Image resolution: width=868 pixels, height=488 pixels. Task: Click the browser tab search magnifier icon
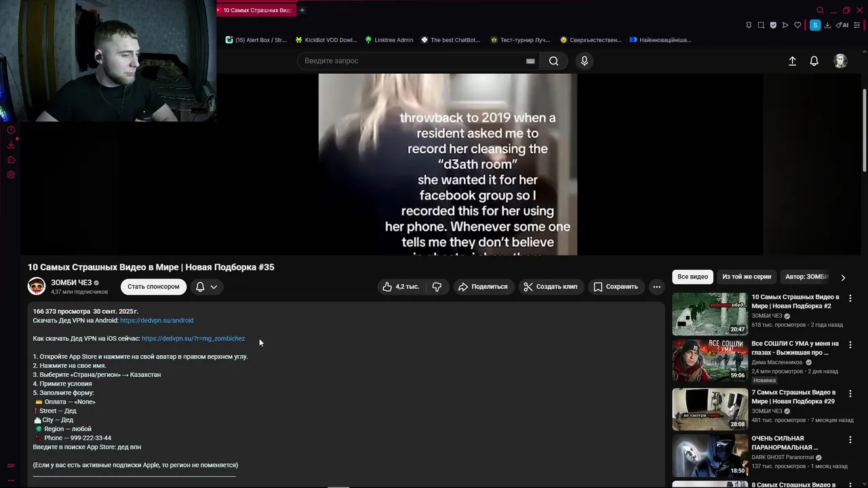click(820, 10)
